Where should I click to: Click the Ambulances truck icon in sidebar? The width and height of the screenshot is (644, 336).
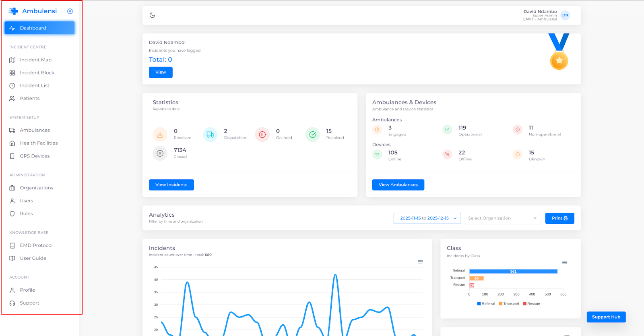click(12, 131)
